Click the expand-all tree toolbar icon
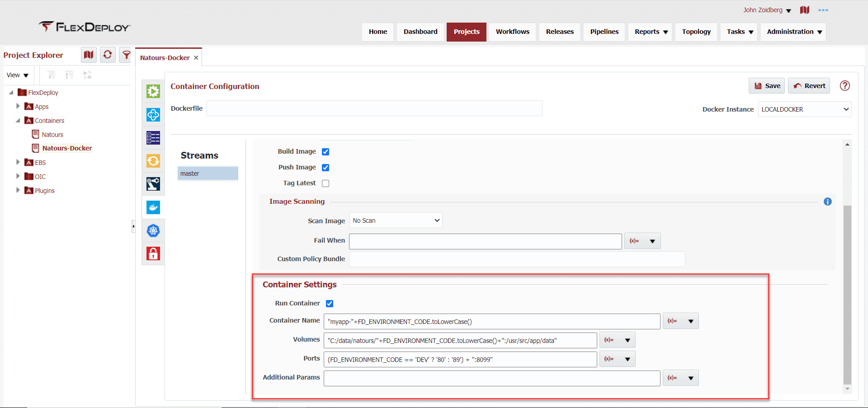868x408 pixels. tap(52, 75)
